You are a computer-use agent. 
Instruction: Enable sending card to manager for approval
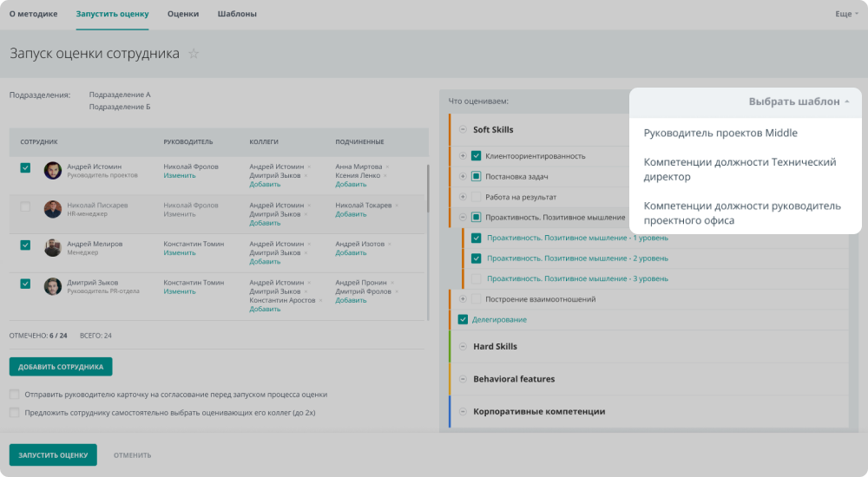pos(14,395)
